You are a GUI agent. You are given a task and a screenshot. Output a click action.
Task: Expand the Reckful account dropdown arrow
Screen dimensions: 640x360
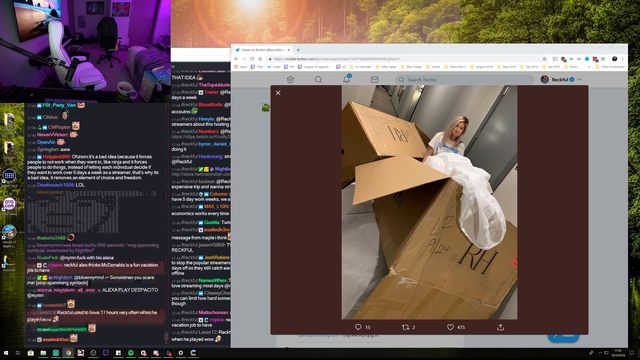coord(579,80)
